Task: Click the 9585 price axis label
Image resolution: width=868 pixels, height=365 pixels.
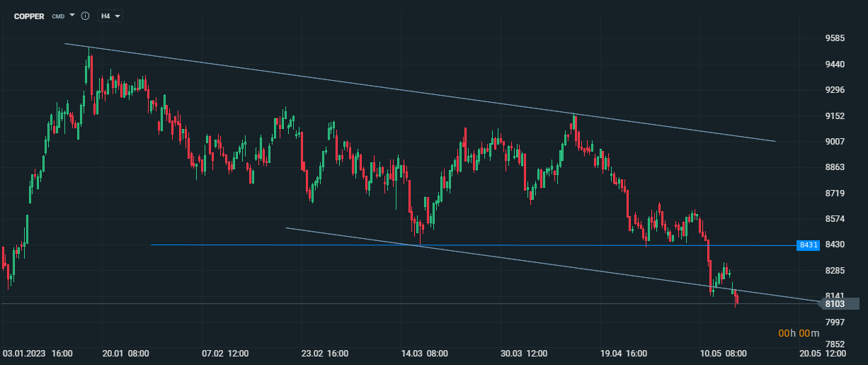Action: (x=836, y=39)
